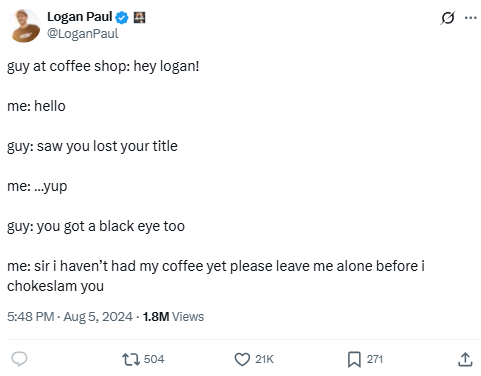Like the tweet with the heart icon
Viewport: 481px width, 376px height.
242,359
